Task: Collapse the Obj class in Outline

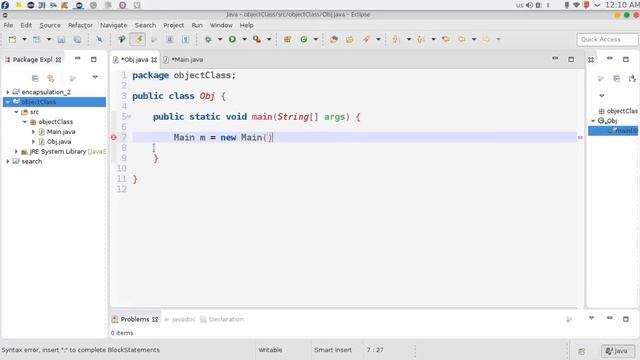Action: coord(593,121)
